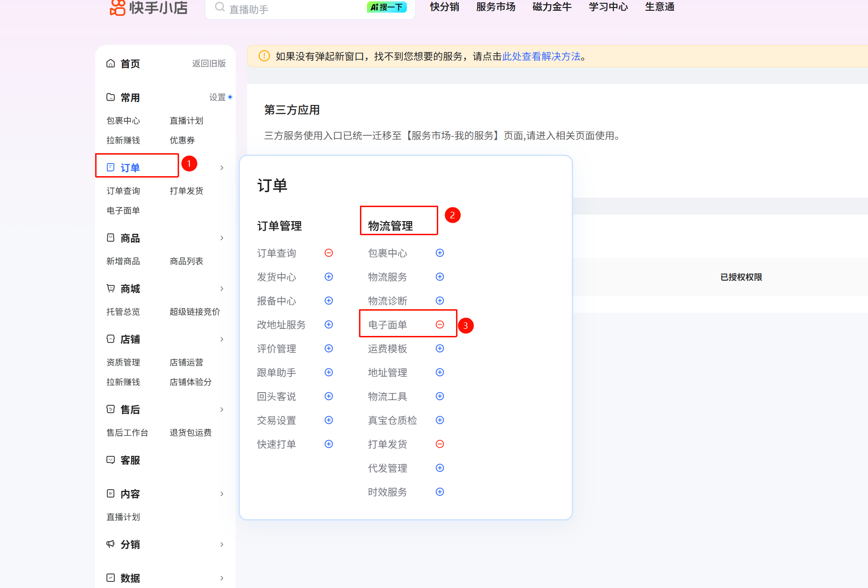Click the search magnifier icon
The image size is (868, 588).
(x=219, y=7)
